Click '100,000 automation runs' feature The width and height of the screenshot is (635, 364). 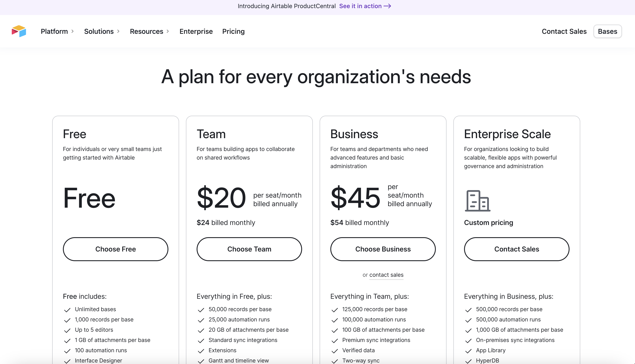pos(374,320)
